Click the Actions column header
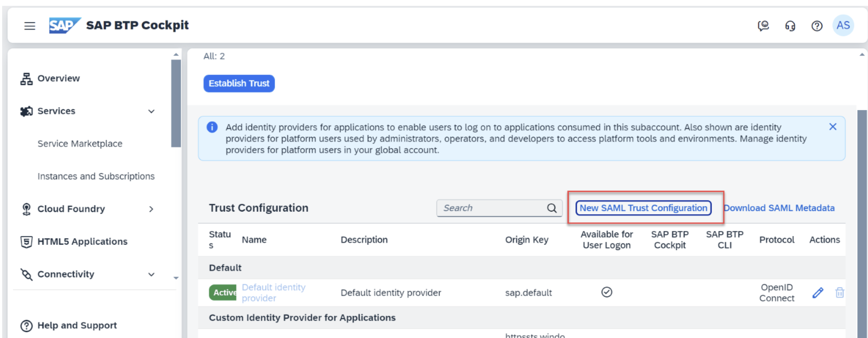 pyautogui.click(x=824, y=240)
